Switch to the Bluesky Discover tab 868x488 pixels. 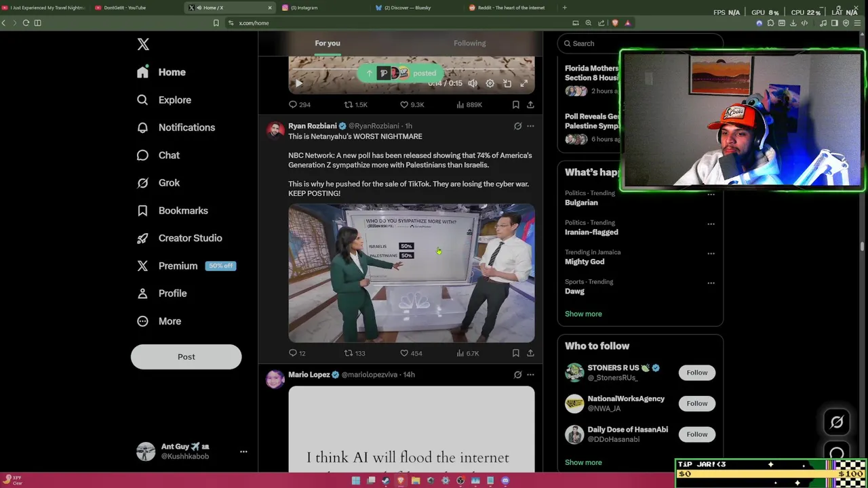[x=416, y=7]
